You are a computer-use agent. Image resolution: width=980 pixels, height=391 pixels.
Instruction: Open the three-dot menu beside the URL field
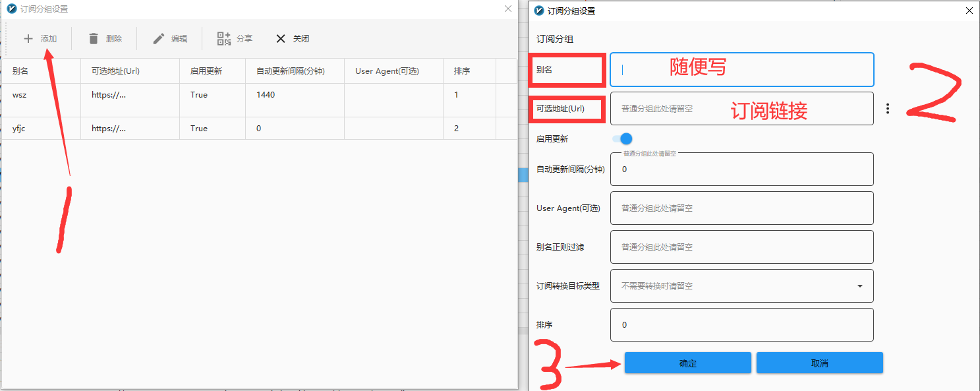point(888,109)
